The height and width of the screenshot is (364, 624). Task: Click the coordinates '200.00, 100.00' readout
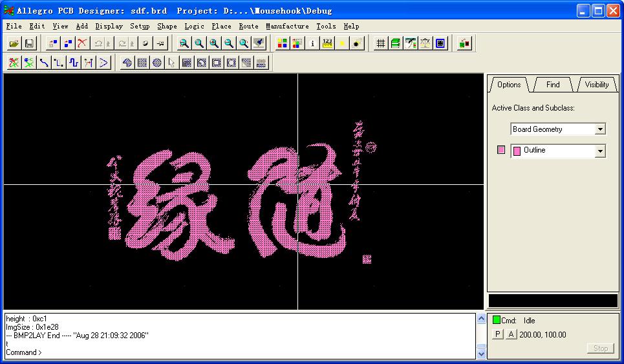pyautogui.click(x=543, y=334)
